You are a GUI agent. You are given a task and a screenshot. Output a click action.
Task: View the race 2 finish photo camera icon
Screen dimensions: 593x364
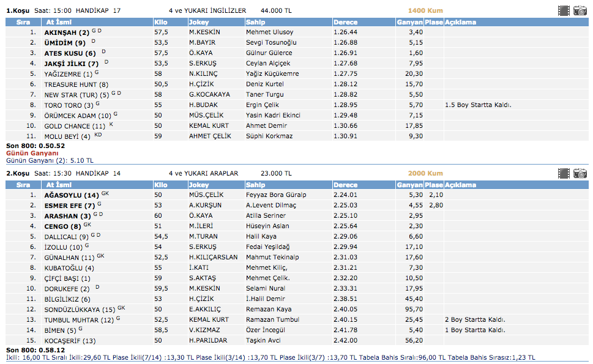[x=580, y=174]
